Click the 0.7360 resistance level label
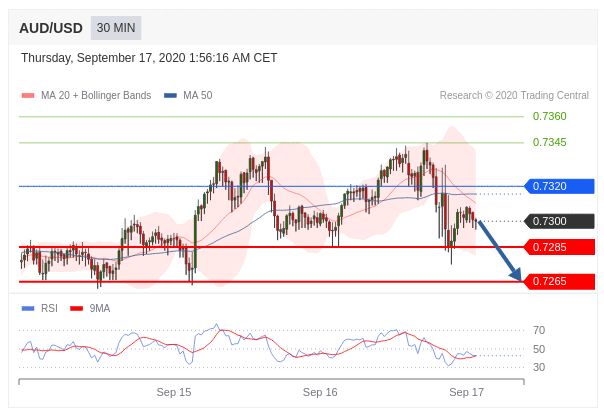Screen dimensions: 604x413 pos(549,116)
